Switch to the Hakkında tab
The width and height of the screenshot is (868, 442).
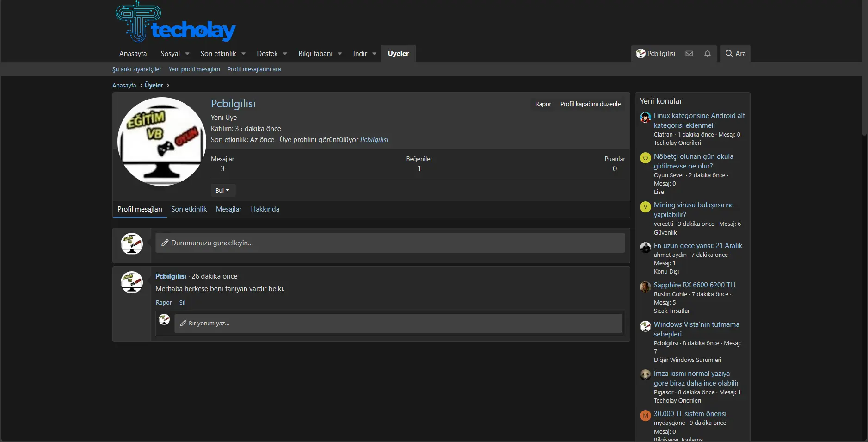(x=265, y=209)
